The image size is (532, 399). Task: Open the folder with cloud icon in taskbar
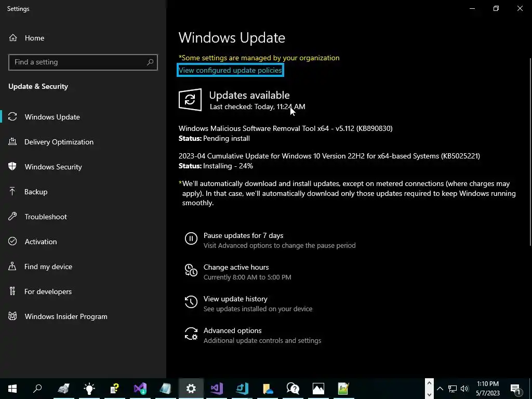click(268, 389)
